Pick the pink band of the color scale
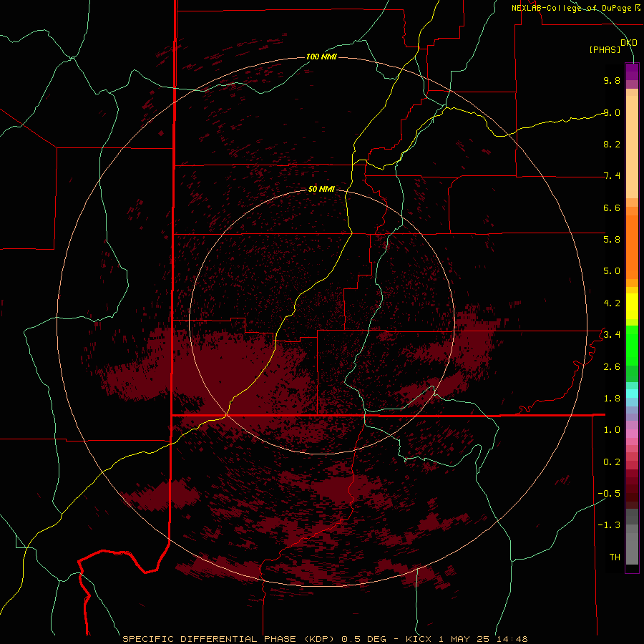 [x=632, y=434]
